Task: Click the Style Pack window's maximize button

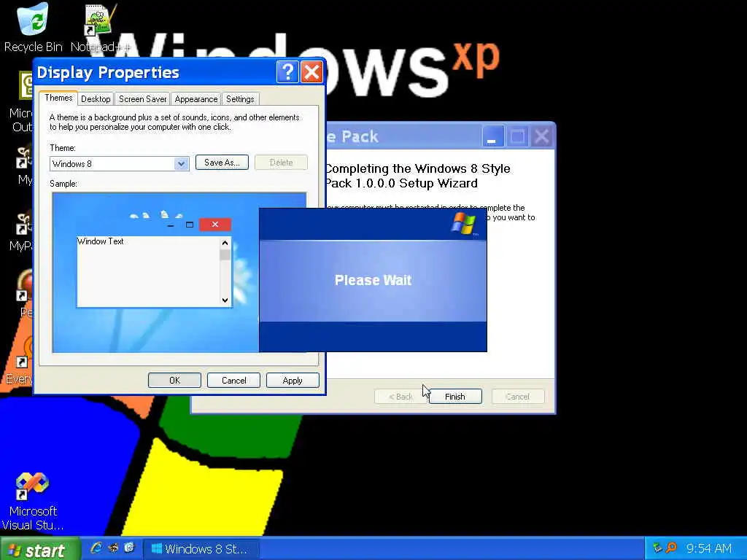Action: [517, 137]
